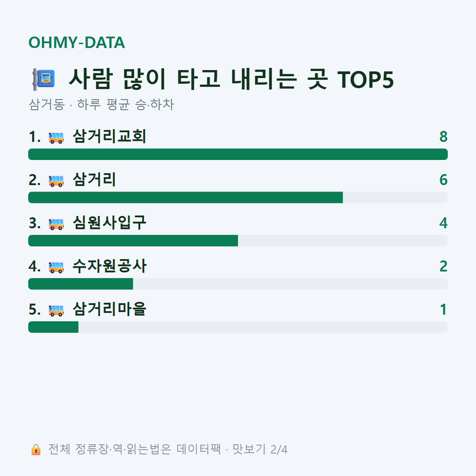Click the value 8 for 삼거리교회

point(443,137)
